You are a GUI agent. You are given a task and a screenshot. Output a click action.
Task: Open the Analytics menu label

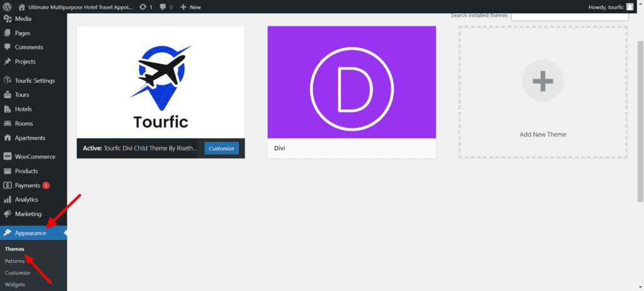point(26,199)
